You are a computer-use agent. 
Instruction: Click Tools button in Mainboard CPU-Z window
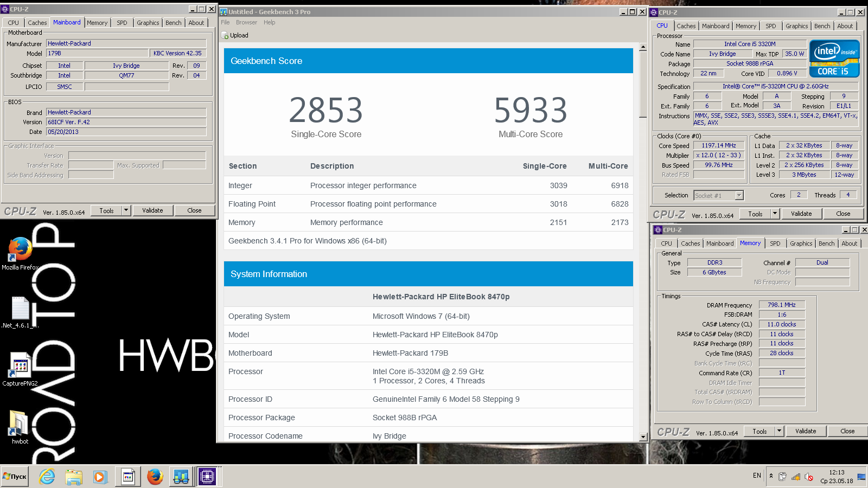[106, 210]
